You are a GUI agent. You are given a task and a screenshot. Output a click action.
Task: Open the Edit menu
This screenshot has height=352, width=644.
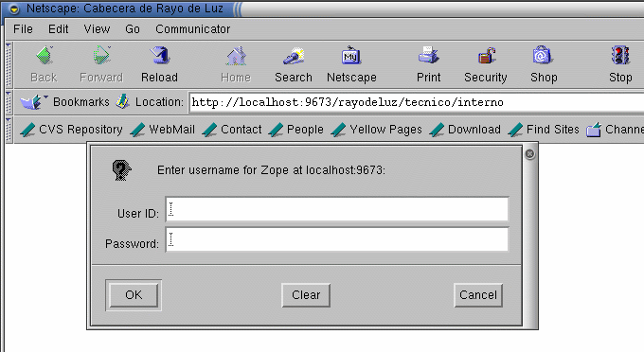tap(59, 29)
